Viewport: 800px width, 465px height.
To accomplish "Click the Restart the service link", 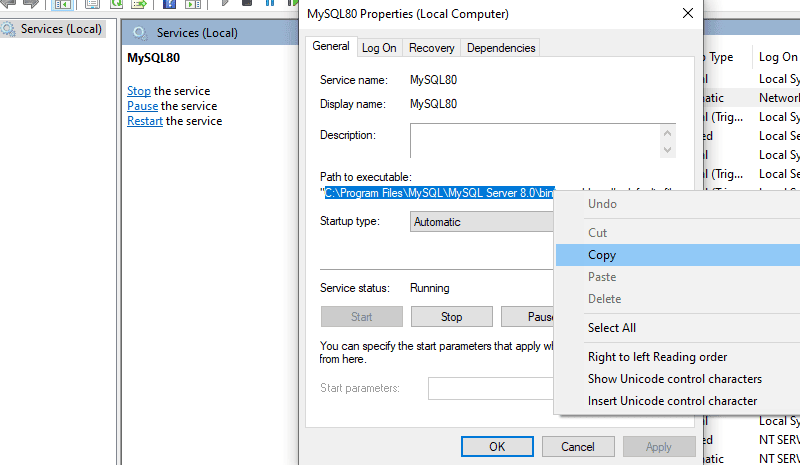I will coord(145,121).
